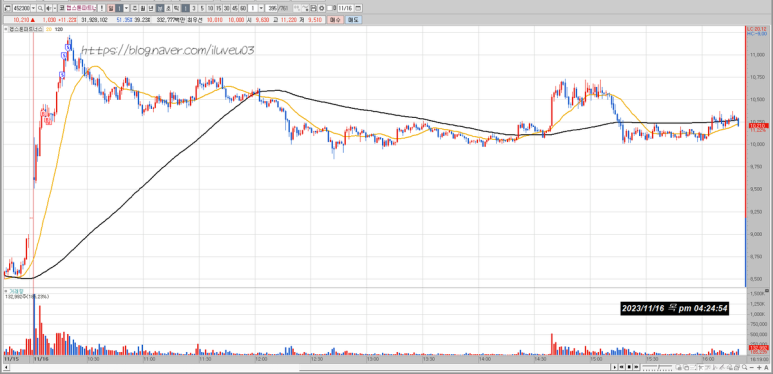
Task: Choose the 45-minute interval button
Action: pos(235,8)
